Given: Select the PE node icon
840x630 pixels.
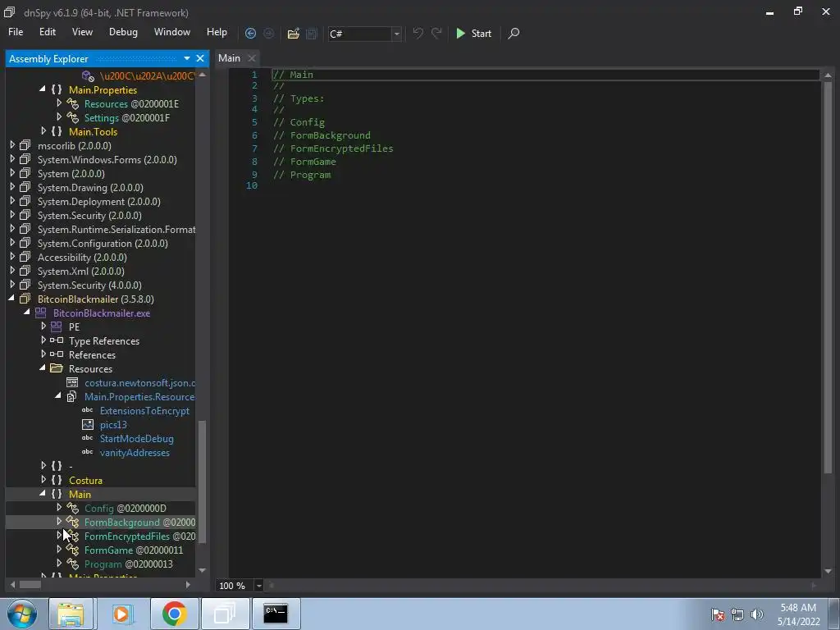Looking at the screenshot, I should pos(57,326).
